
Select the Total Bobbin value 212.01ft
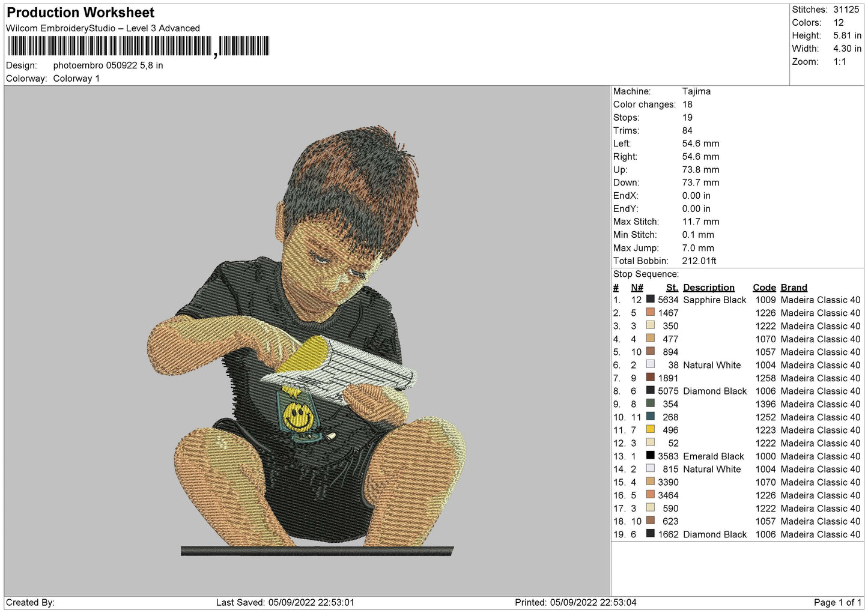(699, 261)
